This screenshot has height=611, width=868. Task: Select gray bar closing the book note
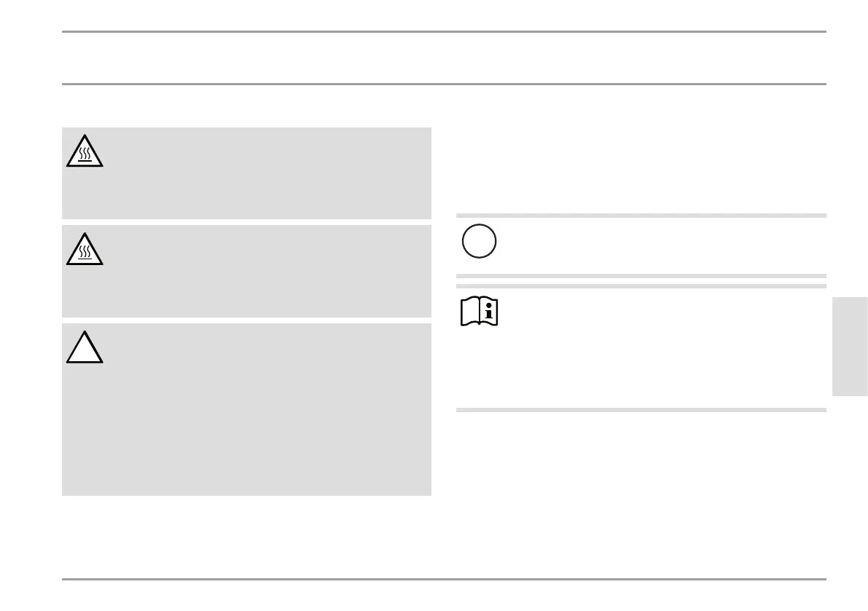[641, 410]
